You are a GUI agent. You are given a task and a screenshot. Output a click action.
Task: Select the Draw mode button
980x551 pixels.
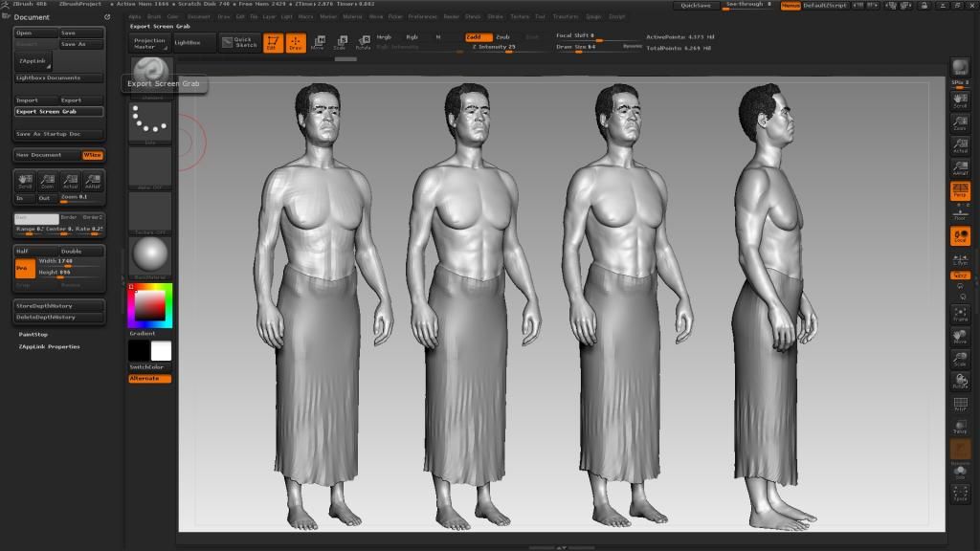pos(296,42)
